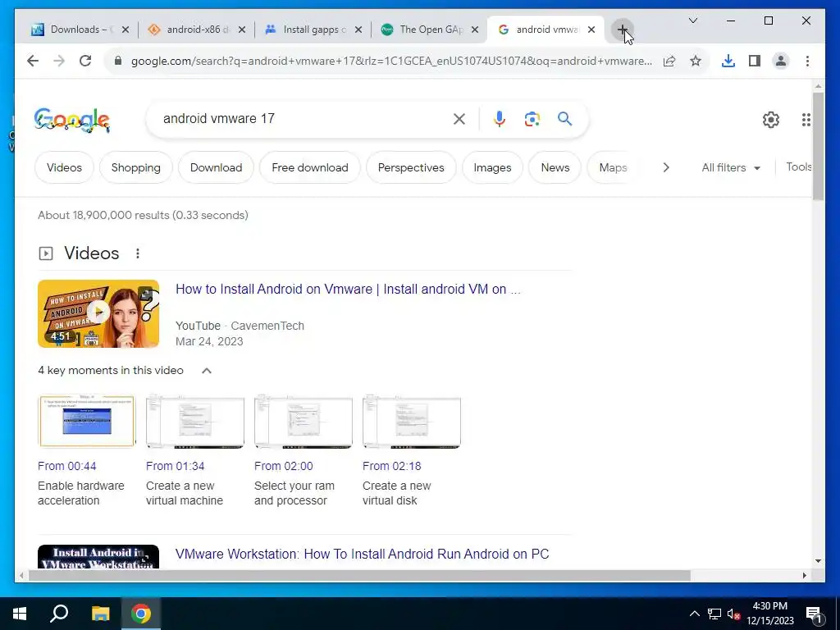Image resolution: width=840 pixels, height=630 pixels.
Task: Bookmark this tab with star icon
Action: tap(696, 61)
